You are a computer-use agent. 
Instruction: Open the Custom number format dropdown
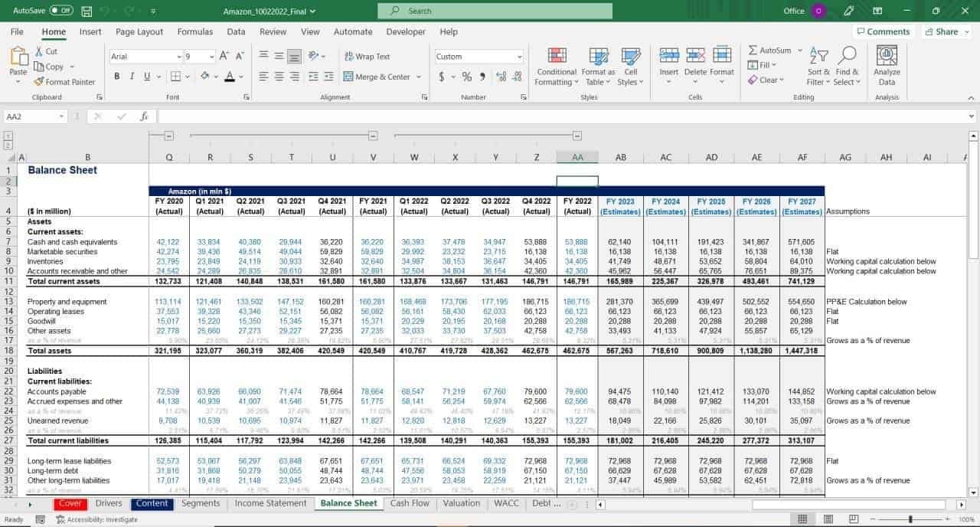(519, 57)
